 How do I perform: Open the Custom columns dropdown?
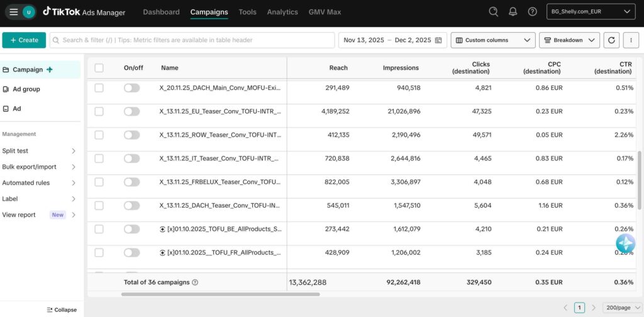493,40
